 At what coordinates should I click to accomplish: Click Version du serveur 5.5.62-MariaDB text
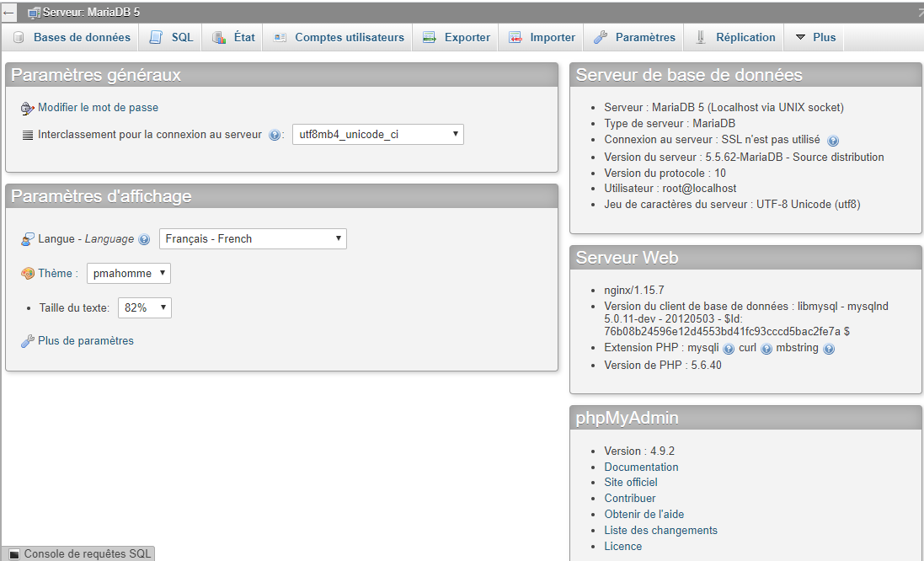[x=744, y=157]
